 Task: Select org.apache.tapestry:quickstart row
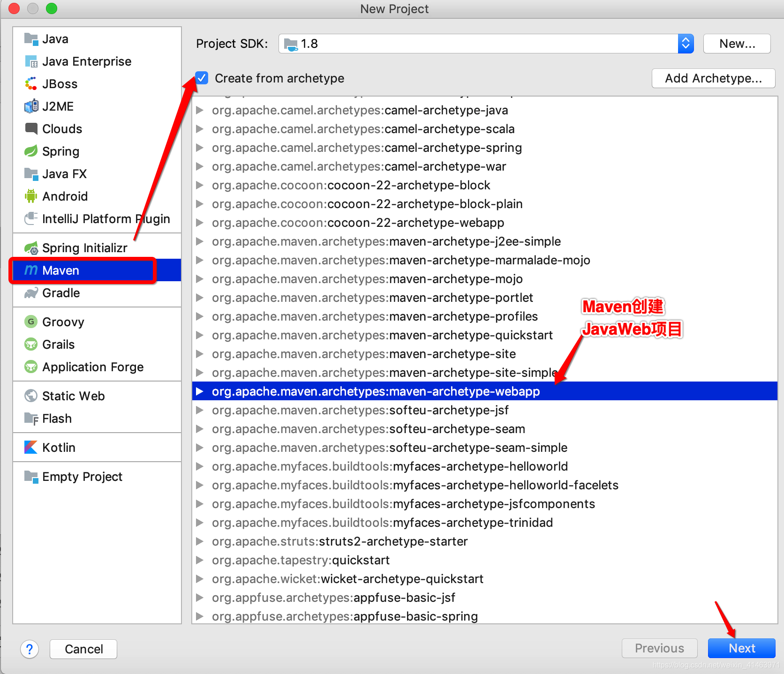point(485,560)
